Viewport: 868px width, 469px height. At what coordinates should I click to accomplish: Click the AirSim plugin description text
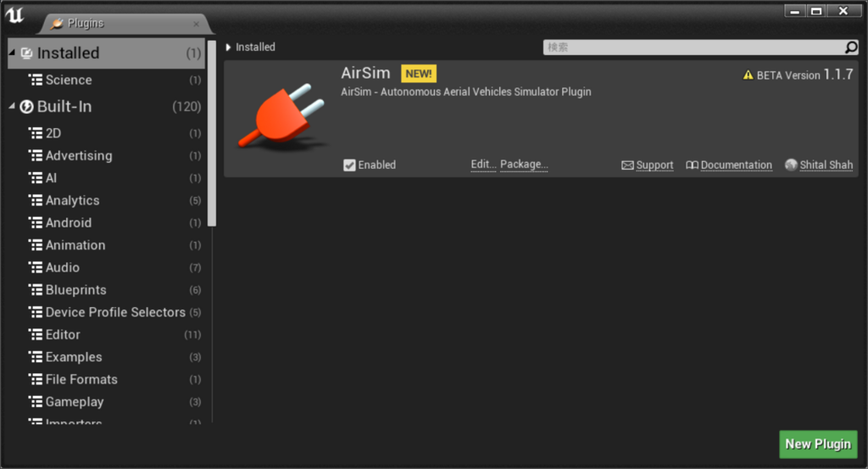point(466,92)
